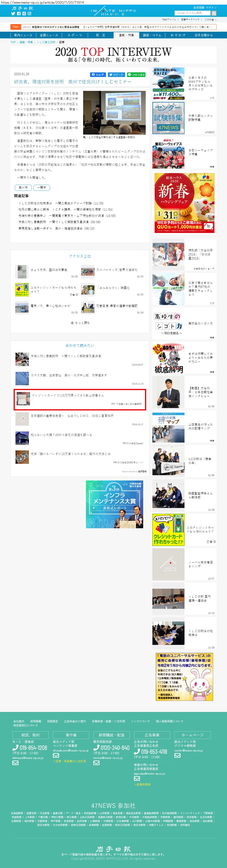Open the 2020 TOP INTERVIEW banner
This screenshot has width=227, height=868.
(x=113, y=55)
